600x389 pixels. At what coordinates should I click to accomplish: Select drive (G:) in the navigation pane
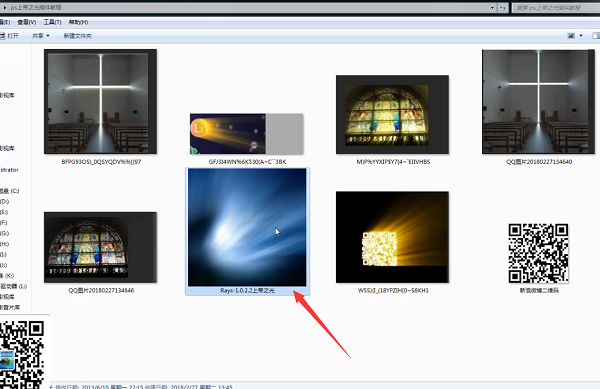click(5, 233)
